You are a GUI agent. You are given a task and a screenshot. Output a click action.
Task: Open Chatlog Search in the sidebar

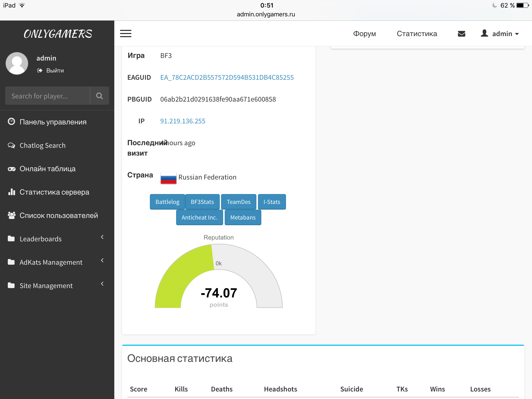[x=43, y=145]
